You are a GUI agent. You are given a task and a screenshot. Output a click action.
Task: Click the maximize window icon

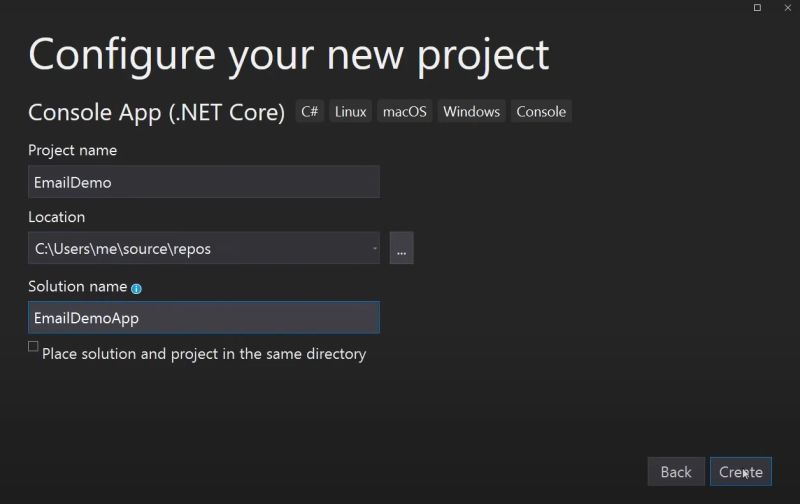(x=757, y=8)
